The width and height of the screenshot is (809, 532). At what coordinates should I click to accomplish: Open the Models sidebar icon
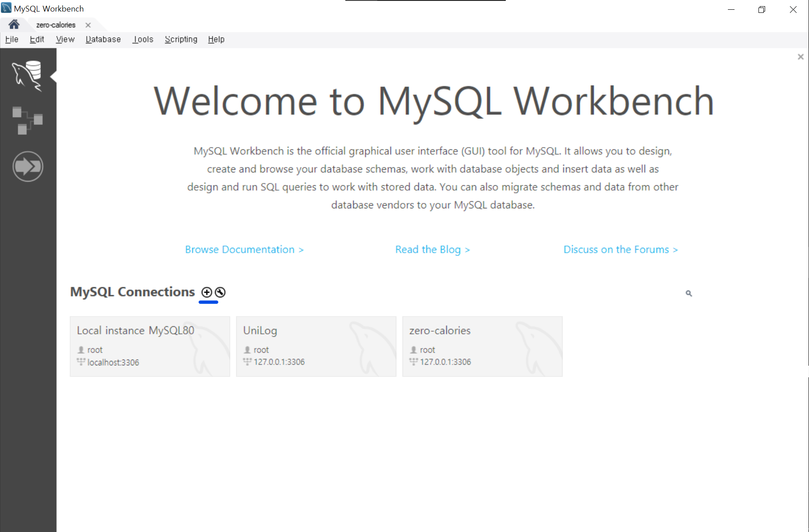[x=27, y=120]
